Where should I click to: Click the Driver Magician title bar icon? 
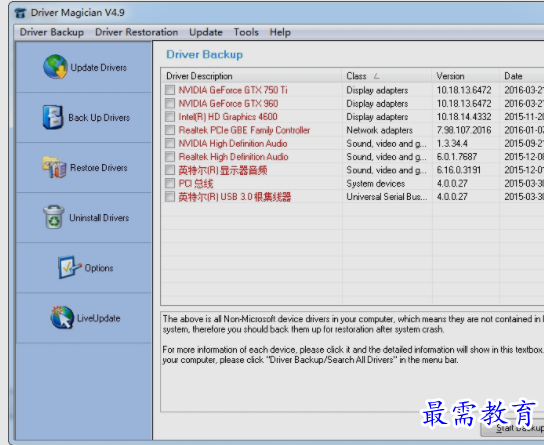click(x=20, y=13)
